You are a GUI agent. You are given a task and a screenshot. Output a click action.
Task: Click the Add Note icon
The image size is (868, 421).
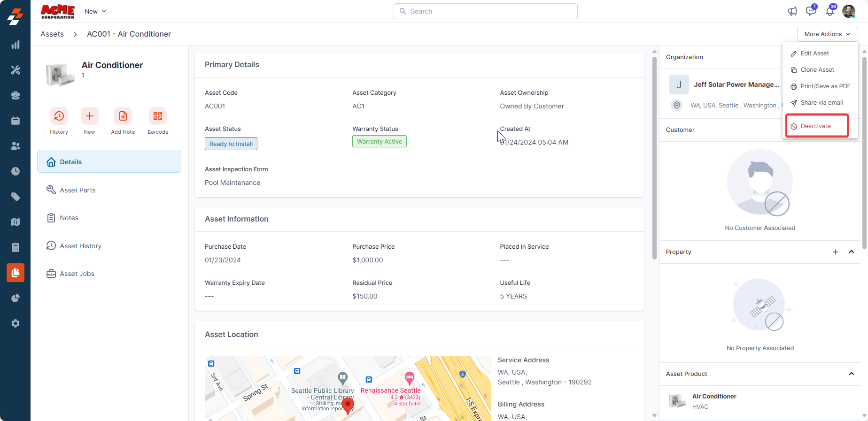123,116
